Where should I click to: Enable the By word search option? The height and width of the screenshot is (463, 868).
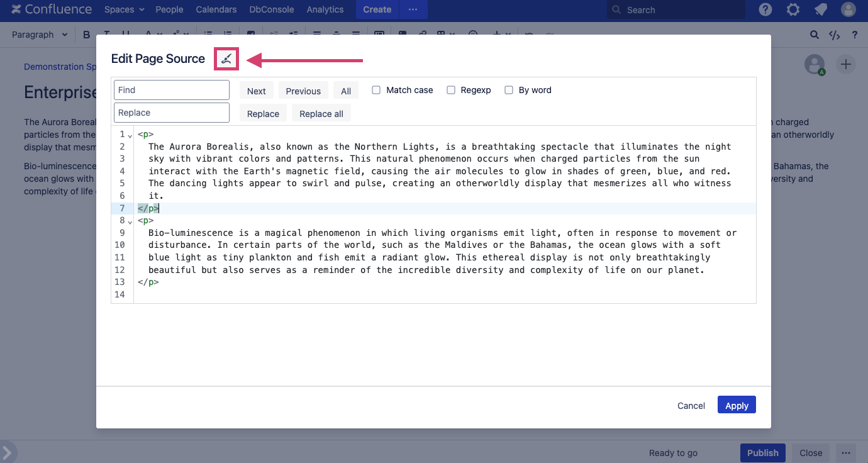509,90
